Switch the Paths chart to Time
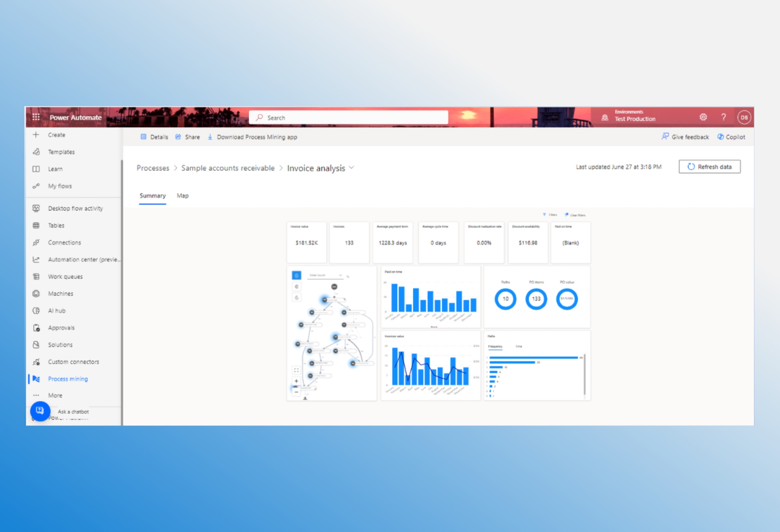This screenshot has width=780, height=532. (519, 346)
